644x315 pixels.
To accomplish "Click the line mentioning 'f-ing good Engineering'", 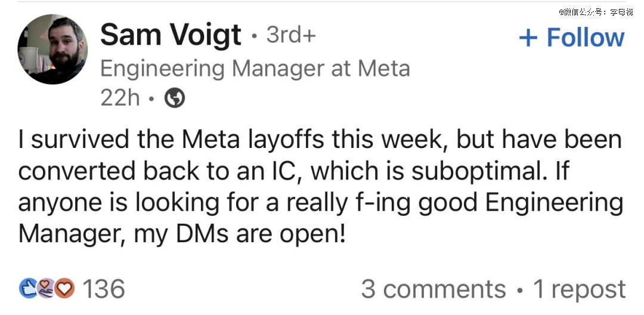I will point(321,203).
